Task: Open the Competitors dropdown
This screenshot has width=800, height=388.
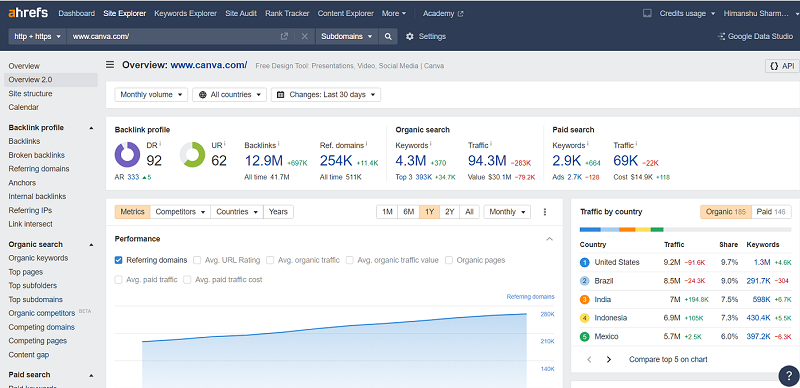Action: click(x=181, y=212)
